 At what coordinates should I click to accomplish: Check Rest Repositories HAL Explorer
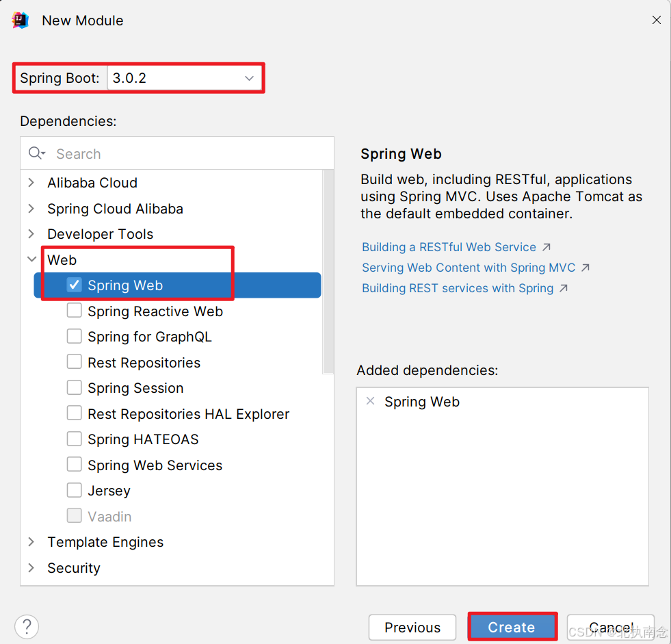click(74, 413)
